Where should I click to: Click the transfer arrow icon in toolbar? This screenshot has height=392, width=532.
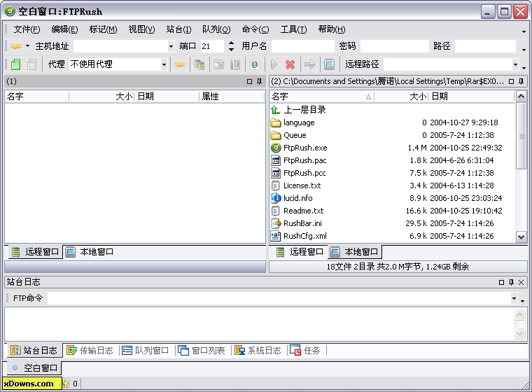(x=310, y=64)
